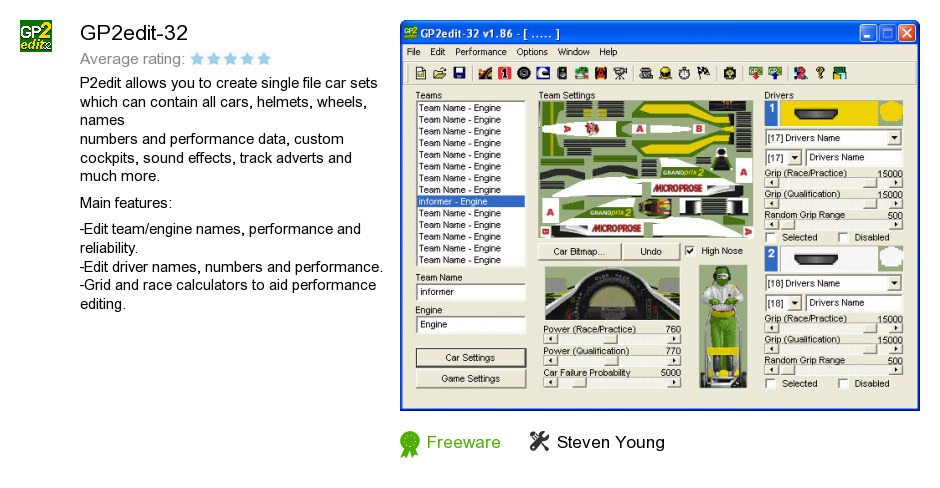Click the loudspeaker sound toolbar icon
940x488 pixels.
point(562,73)
